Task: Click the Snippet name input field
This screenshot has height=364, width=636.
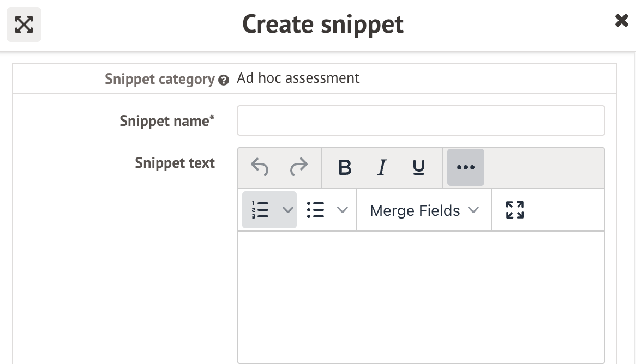Action: 421,120
